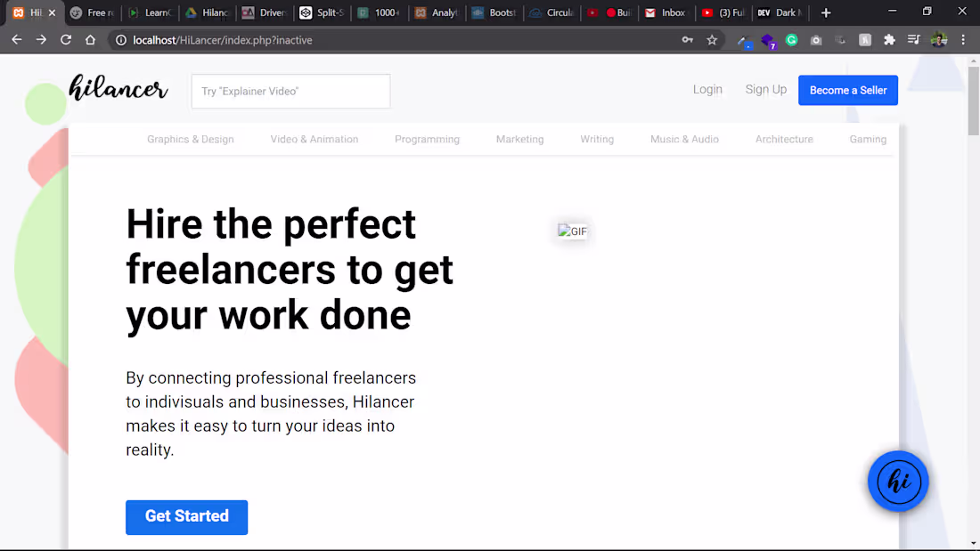This screenshot has width=980, height=551.
Task: Switch to the Analytics tab
Action: pyautogui.click(x=437, y=12)
